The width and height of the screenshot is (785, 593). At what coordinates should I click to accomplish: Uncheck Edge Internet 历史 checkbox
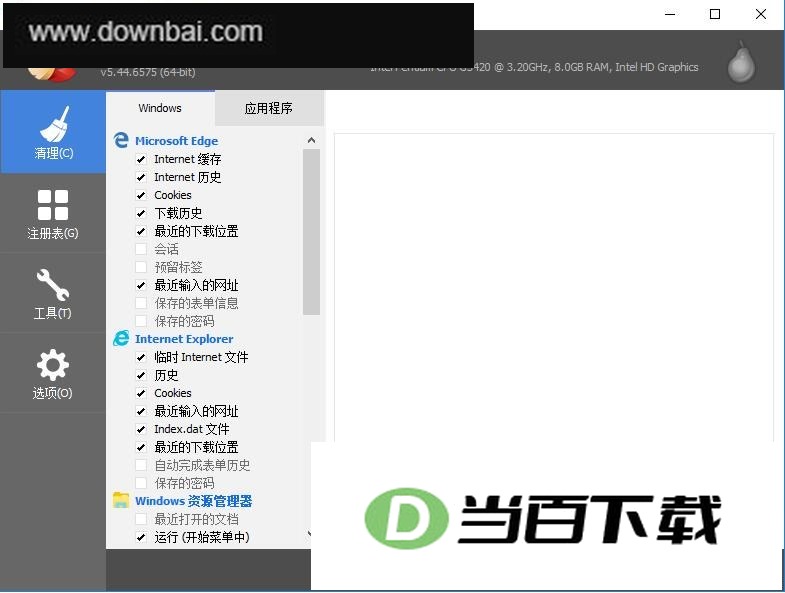pos(141,177)
